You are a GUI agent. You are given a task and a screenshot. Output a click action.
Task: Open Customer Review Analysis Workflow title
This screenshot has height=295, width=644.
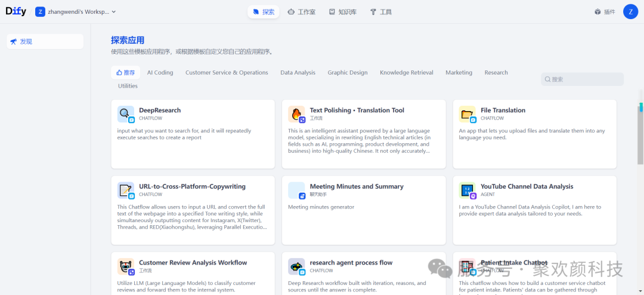(193, 263)
